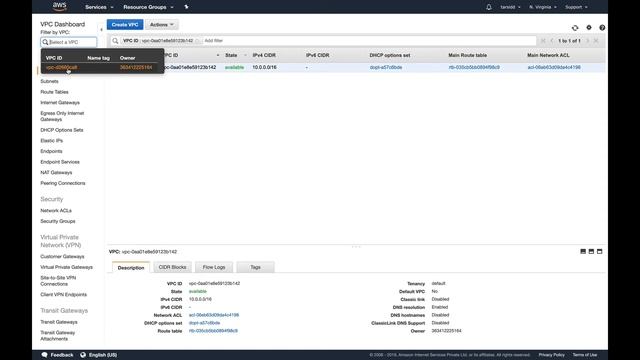The height and width of the screenshot is (360, 640).
Task: Refresh the VPC list
Action: 575,28
